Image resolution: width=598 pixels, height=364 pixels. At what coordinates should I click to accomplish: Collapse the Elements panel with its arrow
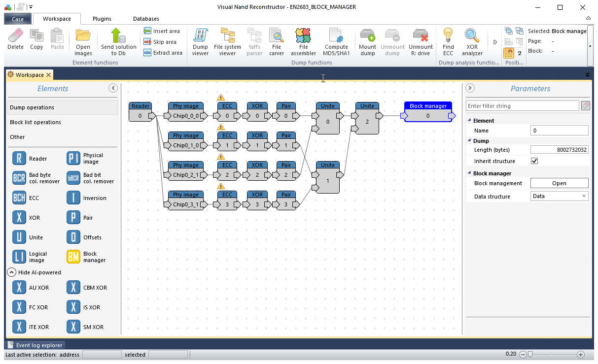click(113, 88)
